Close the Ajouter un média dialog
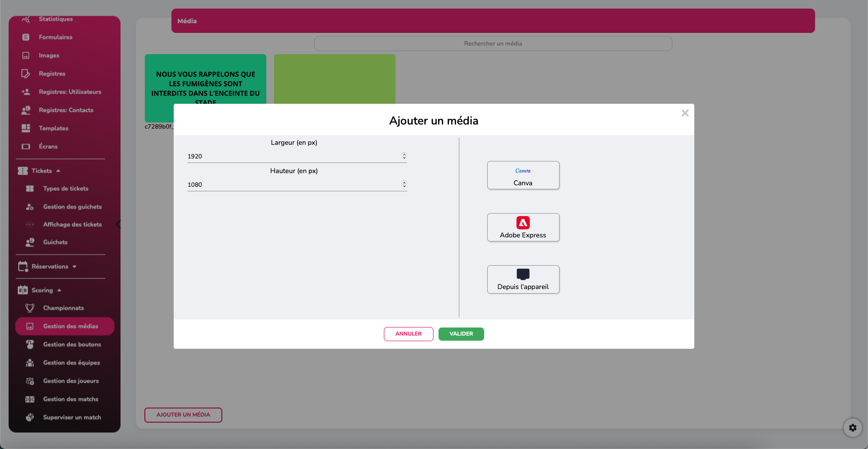 (685, 113)
